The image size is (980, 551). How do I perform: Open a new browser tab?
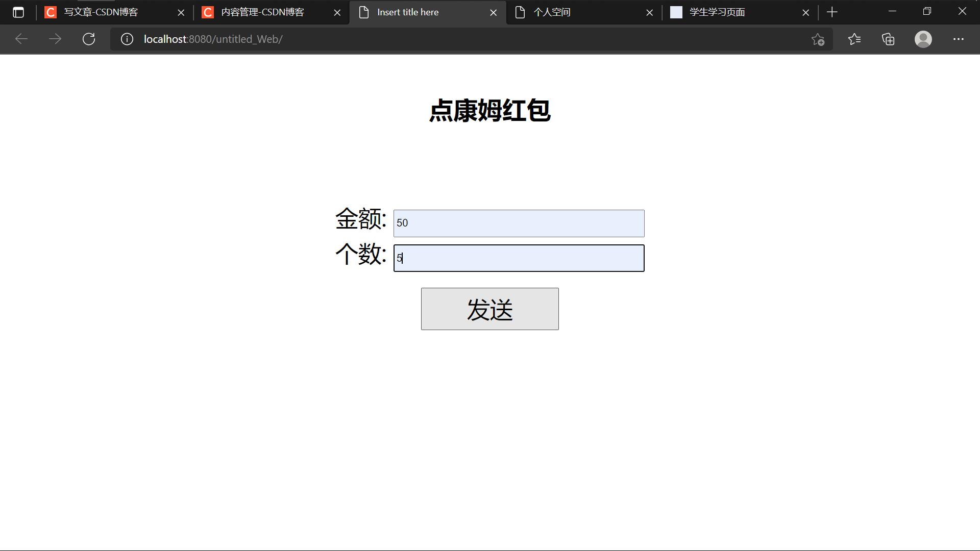click(x=832, y=12)
